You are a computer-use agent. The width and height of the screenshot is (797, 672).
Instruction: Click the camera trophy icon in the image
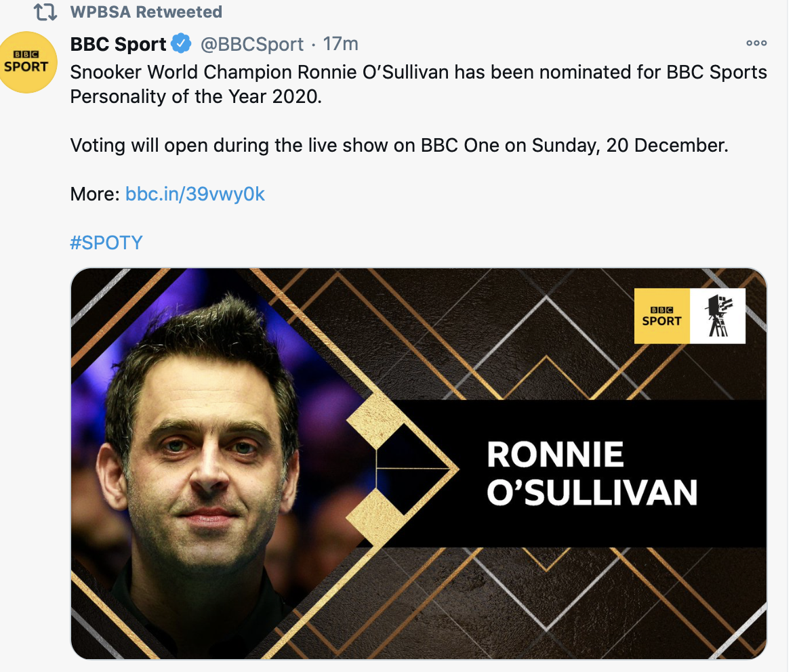tap(718, 316)
